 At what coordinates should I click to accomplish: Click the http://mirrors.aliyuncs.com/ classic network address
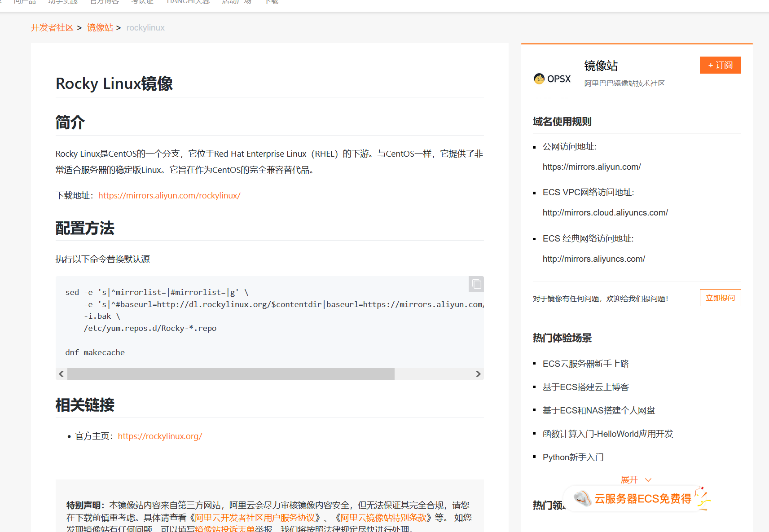click(594, 259)
